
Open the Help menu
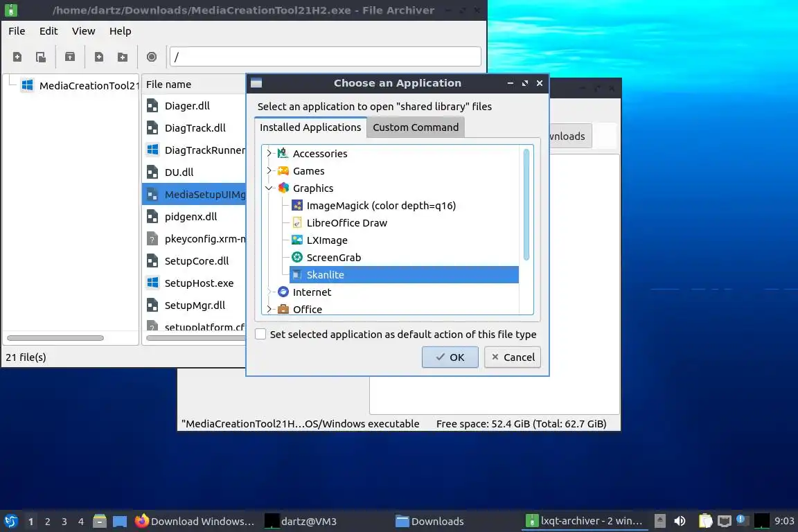point(120,31)
